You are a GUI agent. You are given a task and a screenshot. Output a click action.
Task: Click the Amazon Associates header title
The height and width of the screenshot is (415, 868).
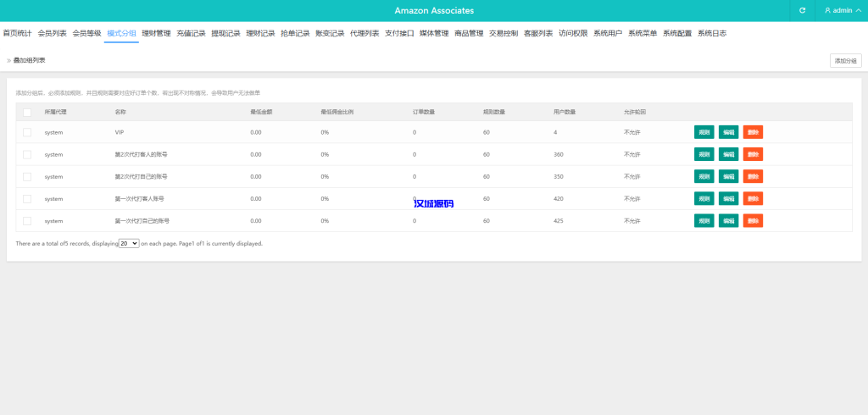pyautogui.click(x=434, y=10)
